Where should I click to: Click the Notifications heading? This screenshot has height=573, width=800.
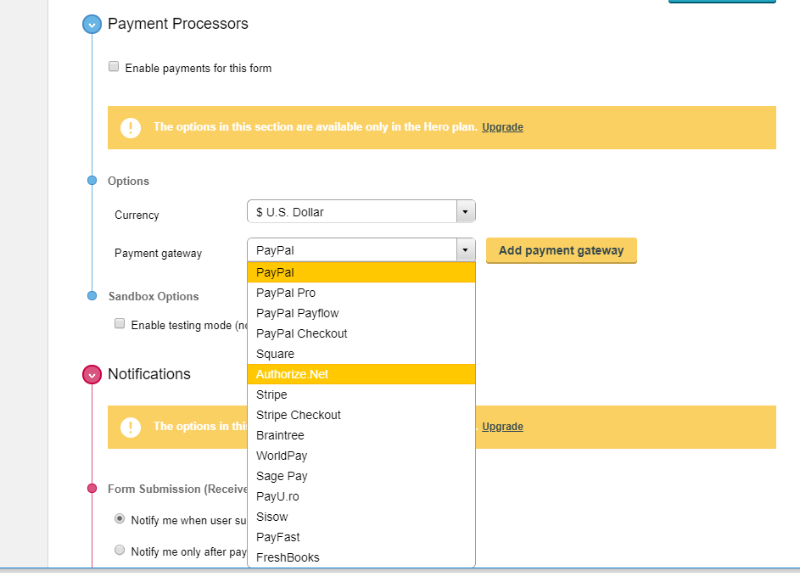149,375
